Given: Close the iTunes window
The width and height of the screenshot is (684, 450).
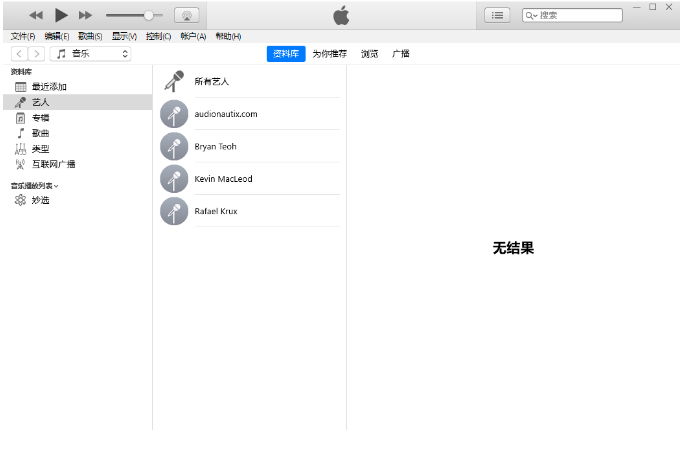Looking at the screenshot, I should 669,7.
